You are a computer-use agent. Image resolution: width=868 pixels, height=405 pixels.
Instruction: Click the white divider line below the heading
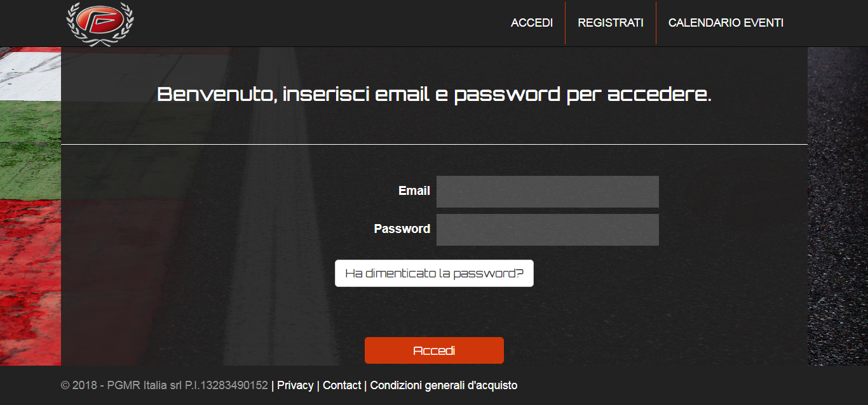434,145
